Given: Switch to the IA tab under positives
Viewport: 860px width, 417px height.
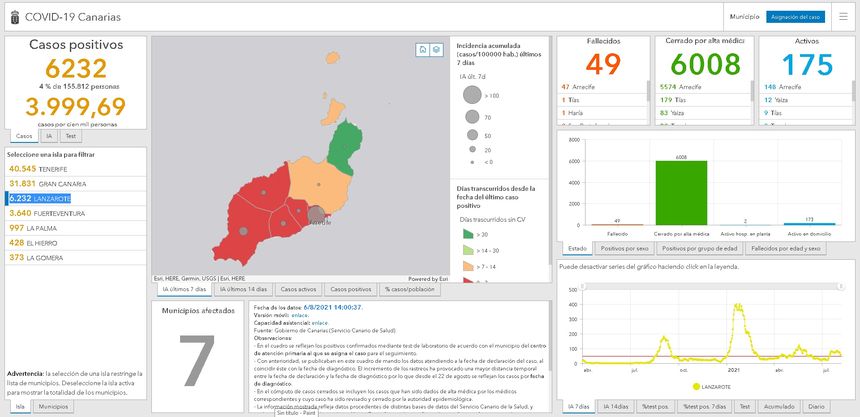Looking at the screenshot, I should click(48, 136).
